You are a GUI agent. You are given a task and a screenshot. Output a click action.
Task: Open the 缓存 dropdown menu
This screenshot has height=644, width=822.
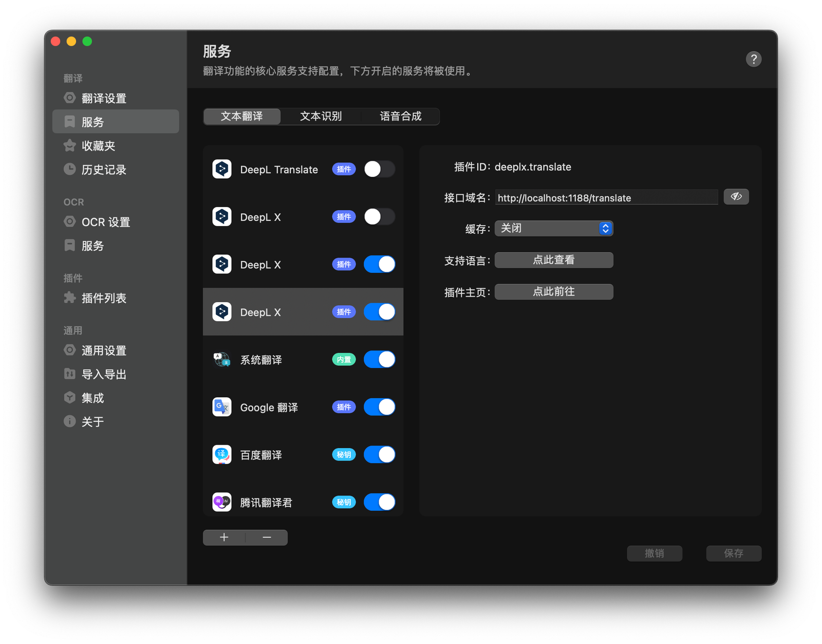pyautogui.click(x=554, y=228)
